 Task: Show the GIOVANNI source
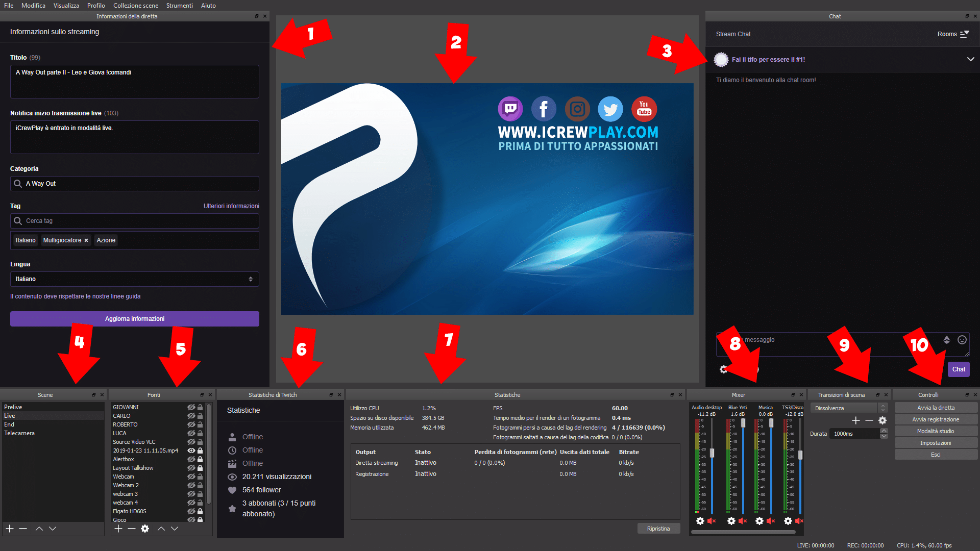pyautogui.click(x=191, y=407)
